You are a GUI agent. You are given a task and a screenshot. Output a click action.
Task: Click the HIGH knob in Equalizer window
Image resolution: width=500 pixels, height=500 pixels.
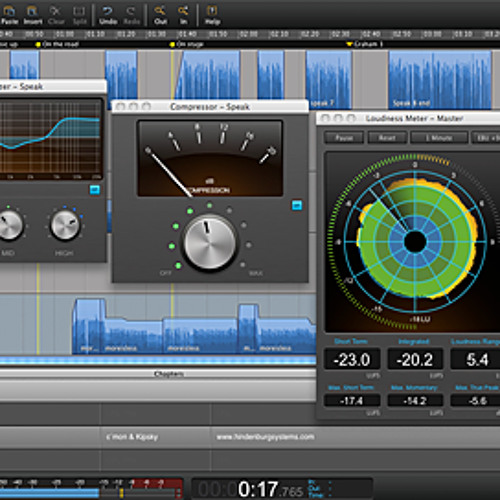(65, 226)
